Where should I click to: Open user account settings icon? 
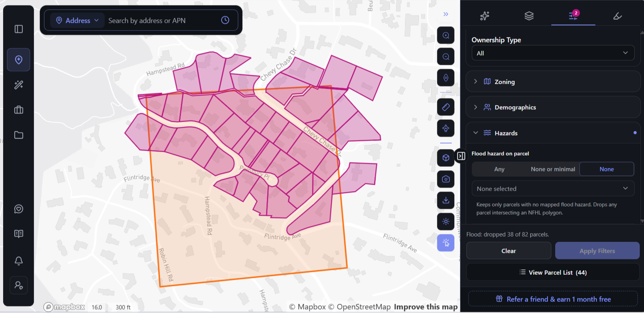click(x=19, y=286)
